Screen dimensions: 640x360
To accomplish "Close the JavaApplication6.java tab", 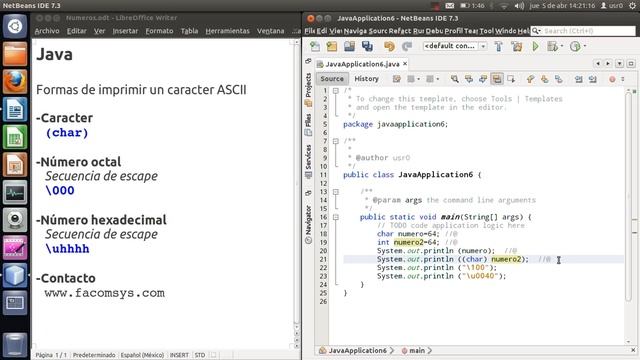I will [405, 64].
